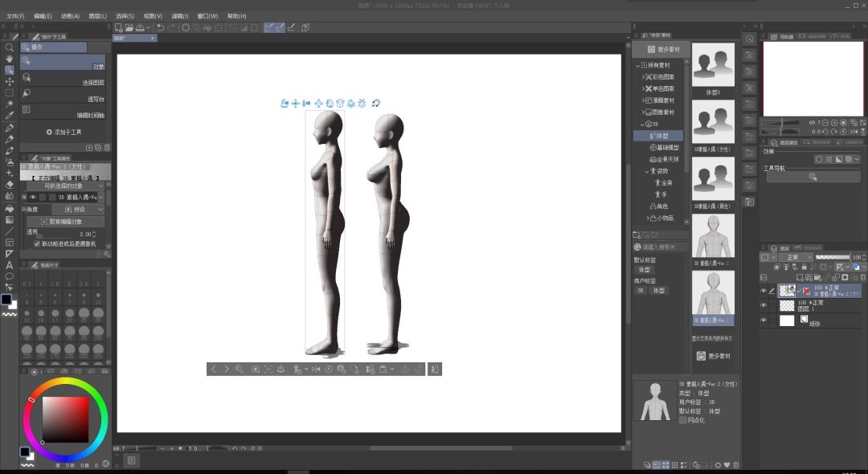
Task: Select the Text tool
Action: (x=9, y=265)
